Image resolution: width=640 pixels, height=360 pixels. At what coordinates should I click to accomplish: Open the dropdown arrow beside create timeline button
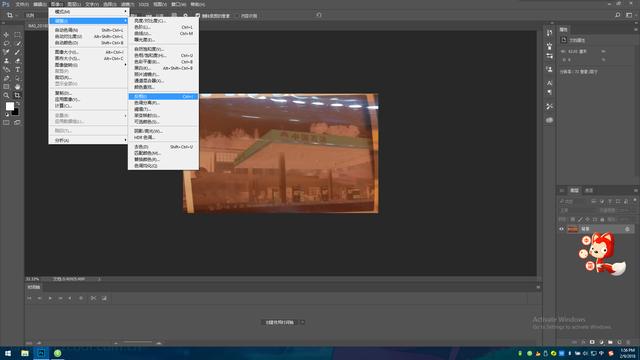(302, 322)
